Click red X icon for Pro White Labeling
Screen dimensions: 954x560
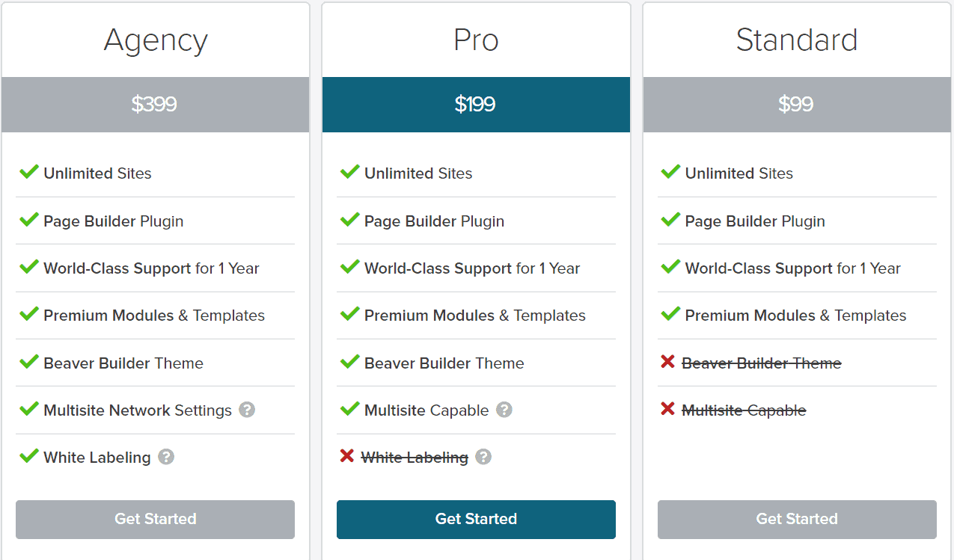[x=346, y=456]
